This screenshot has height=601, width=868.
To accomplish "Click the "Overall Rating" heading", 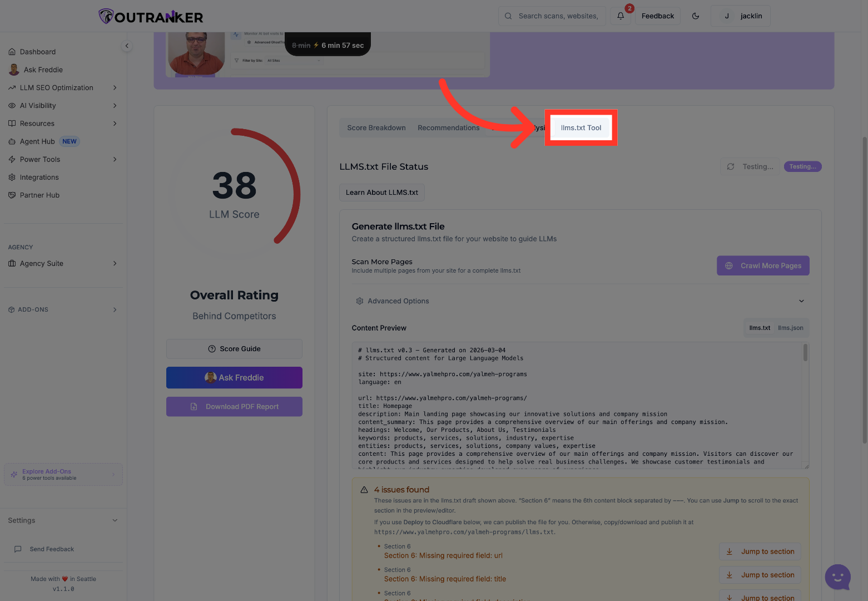I will (234, 295).
